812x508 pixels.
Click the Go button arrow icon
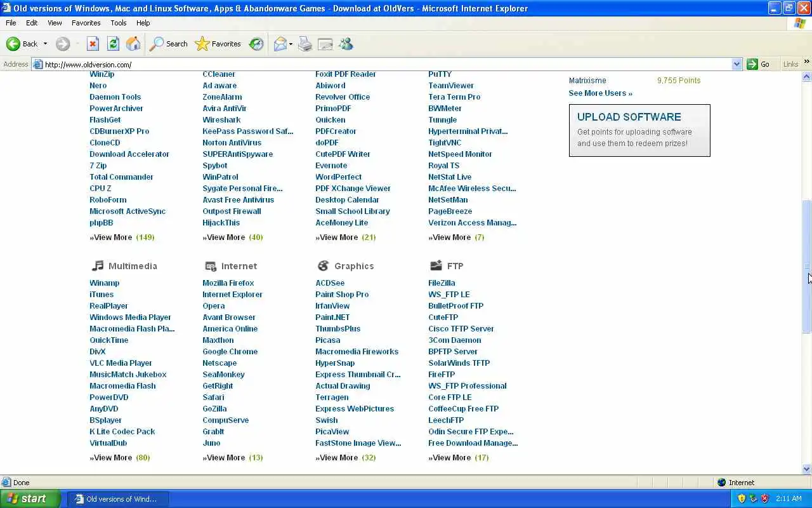click(752, 64)
